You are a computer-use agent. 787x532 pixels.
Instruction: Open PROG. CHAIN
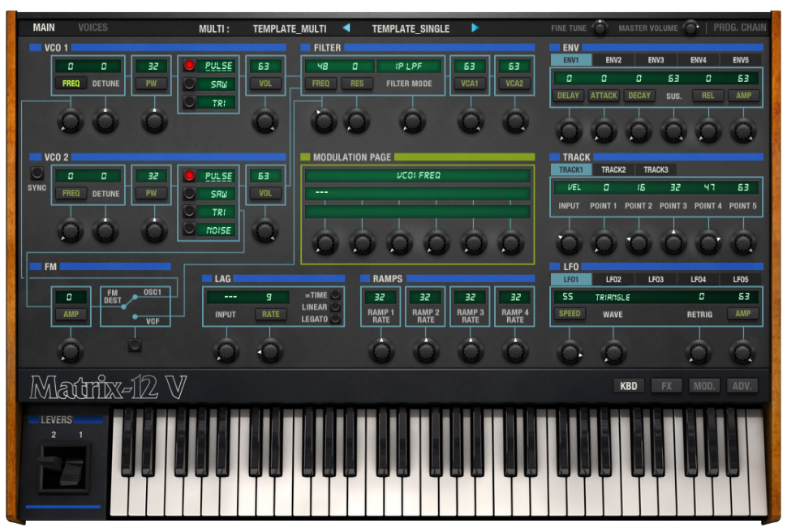coord(740,28)
